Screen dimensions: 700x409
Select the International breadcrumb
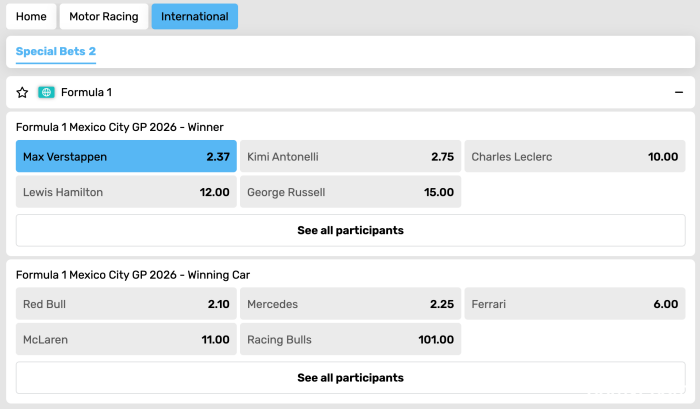click(195, 17)
